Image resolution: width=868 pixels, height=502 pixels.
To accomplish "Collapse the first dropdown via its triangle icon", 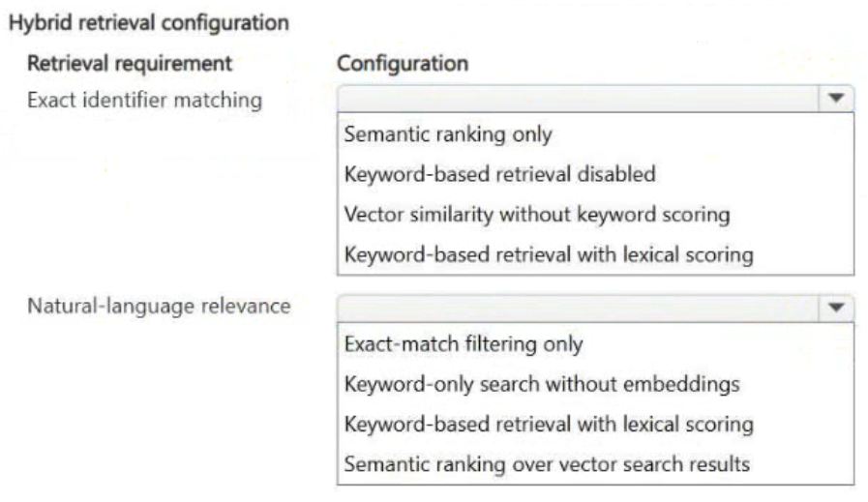I will point(836,99).
